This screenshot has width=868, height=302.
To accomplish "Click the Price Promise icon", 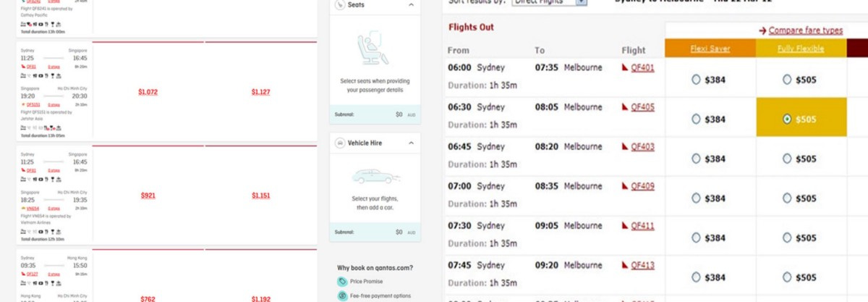I will 341,282.
